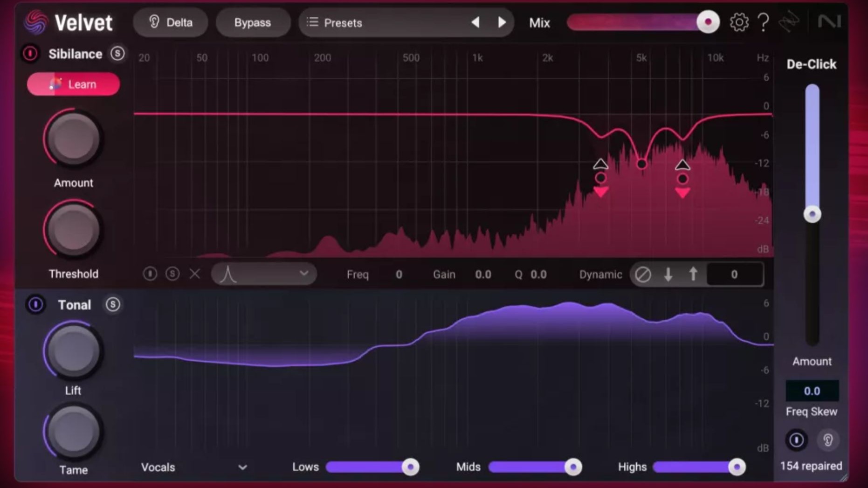
Task: Click the Tonal Lift knob
Action: pyautogui.click(x=73, y=351)
